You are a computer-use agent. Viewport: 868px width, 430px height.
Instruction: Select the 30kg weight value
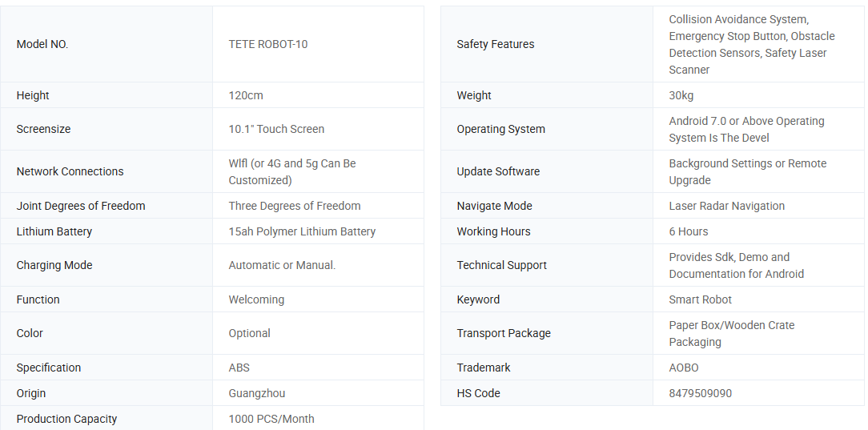[681, 95]
